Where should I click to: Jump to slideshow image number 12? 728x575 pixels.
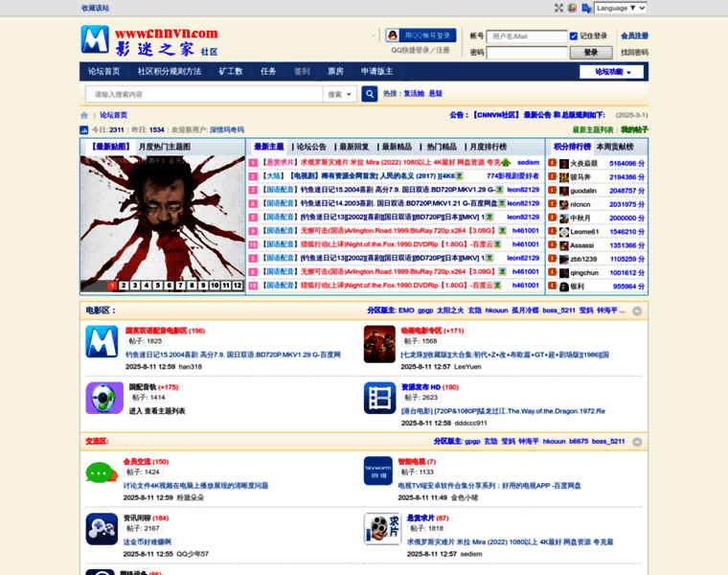click(238, 286)
